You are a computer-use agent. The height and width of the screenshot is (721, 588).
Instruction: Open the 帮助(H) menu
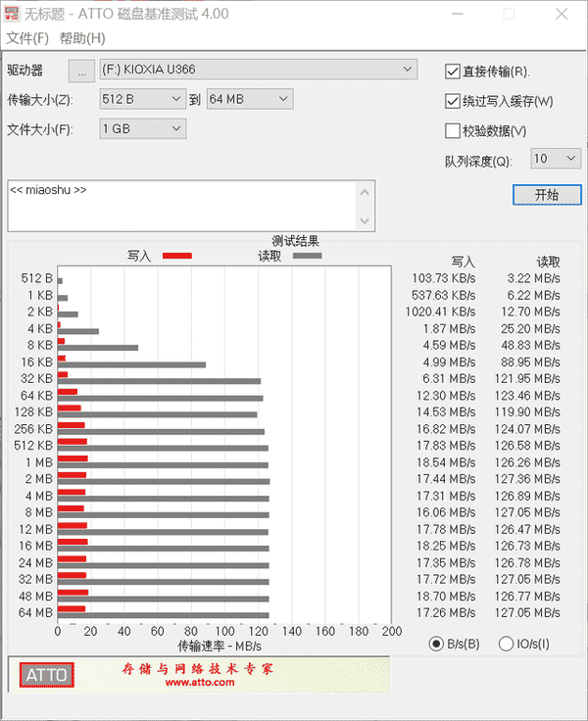pyautogui.click(x=82, y=38)
